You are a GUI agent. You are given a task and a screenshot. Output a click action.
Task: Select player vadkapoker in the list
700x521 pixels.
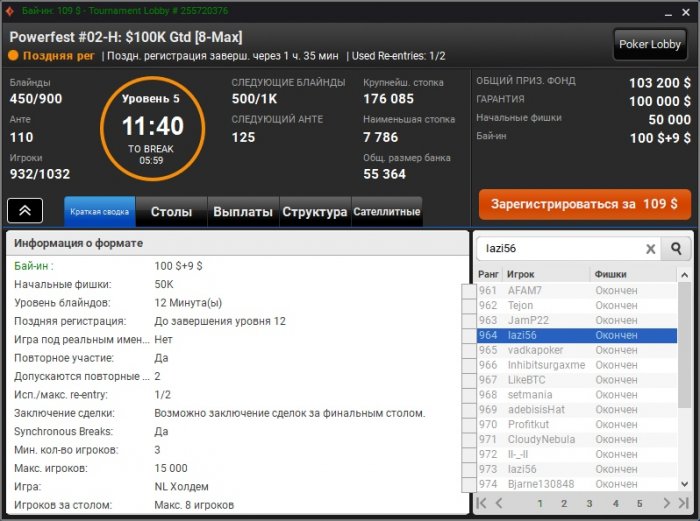pyautogui.click(x=576, y=350)
